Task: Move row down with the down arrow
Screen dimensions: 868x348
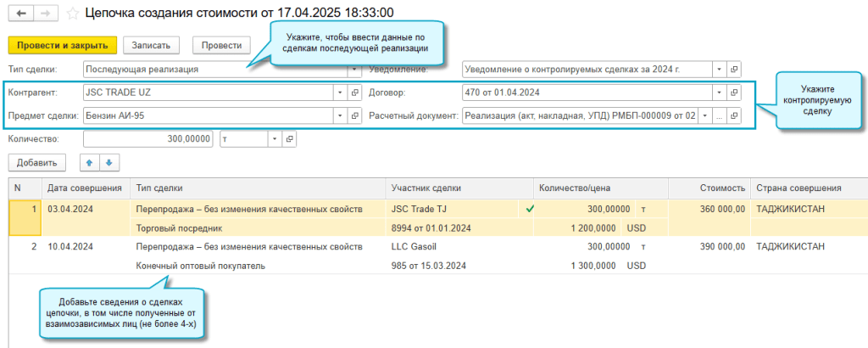Action: tap(108, 162)
